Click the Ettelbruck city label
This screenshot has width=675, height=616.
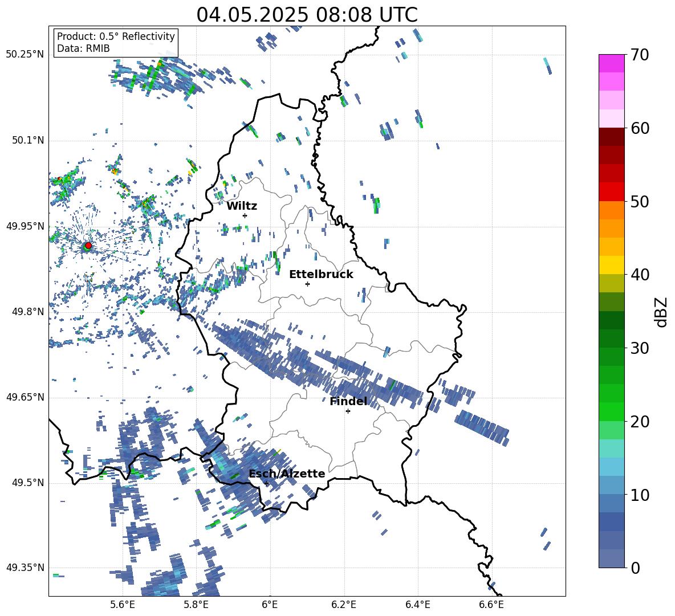321,275
